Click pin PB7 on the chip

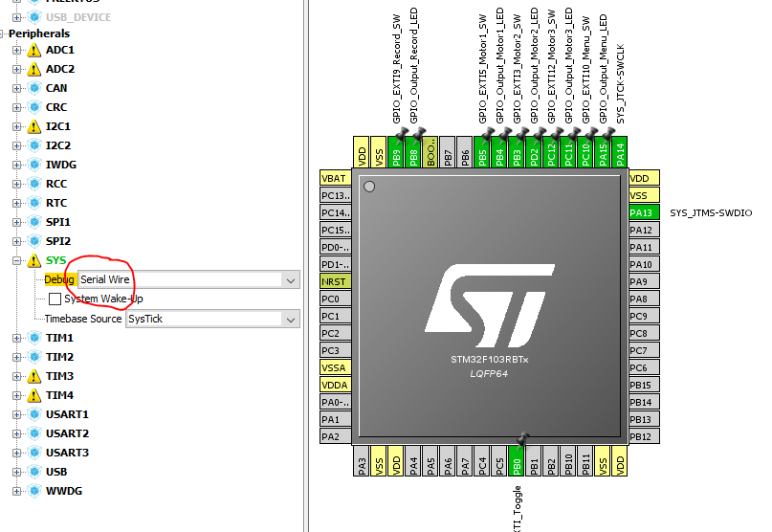pos(447,152)
